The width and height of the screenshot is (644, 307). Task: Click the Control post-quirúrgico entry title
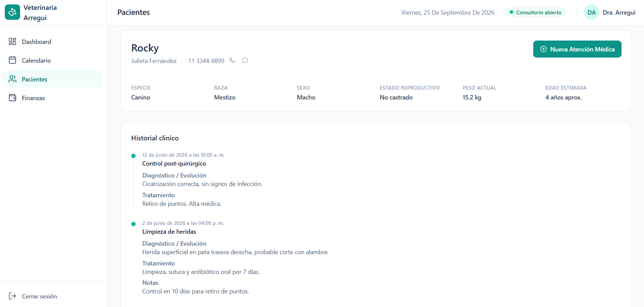point(174,164)
